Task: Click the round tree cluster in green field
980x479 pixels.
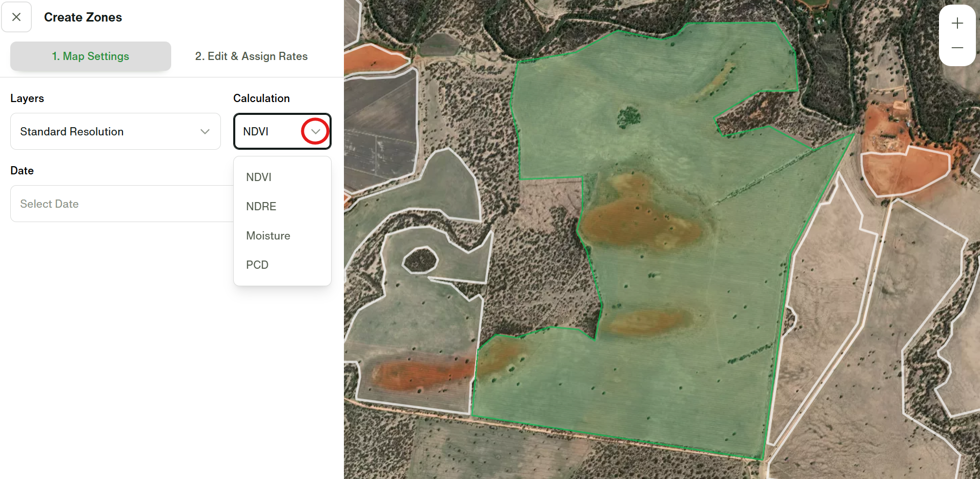Action: [628, 117]
